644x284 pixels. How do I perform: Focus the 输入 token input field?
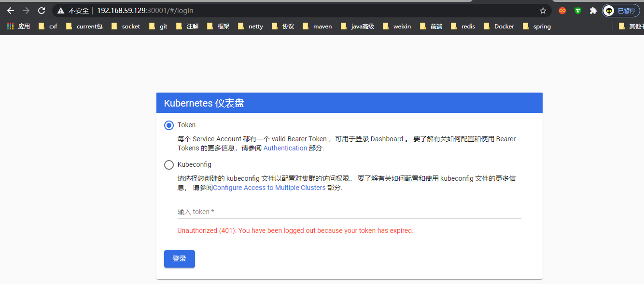pos(350,212)
